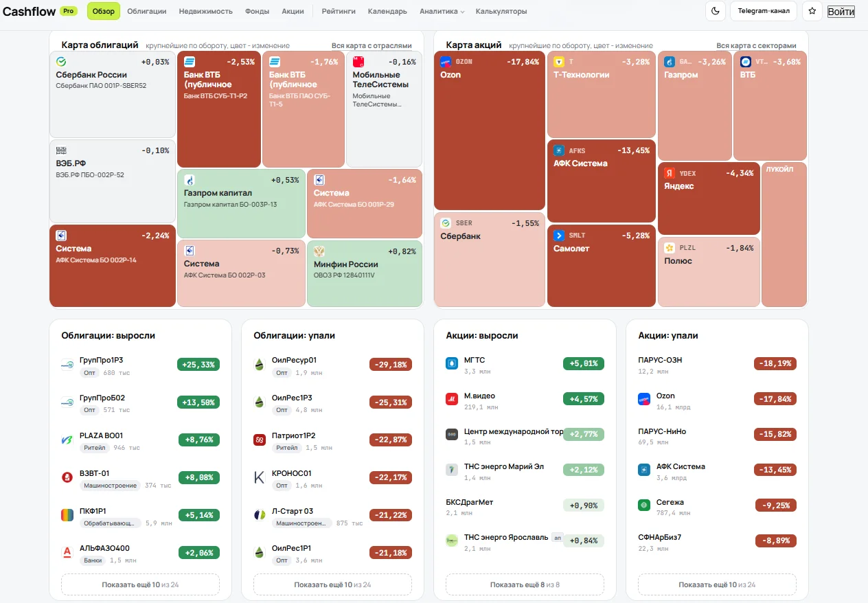Click the Машиностроение tag under ВЗВТ-01
This screenshot has height=603, width=868.
pos(111,486)
